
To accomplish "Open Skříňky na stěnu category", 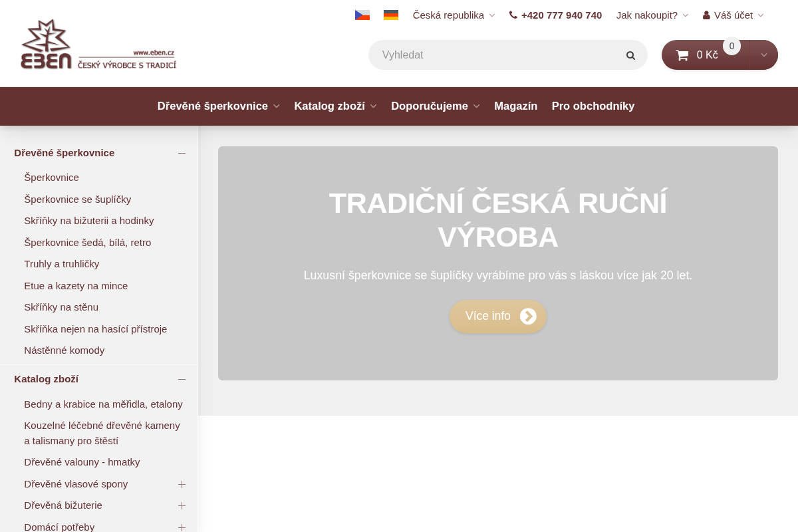I will point(61,307).
